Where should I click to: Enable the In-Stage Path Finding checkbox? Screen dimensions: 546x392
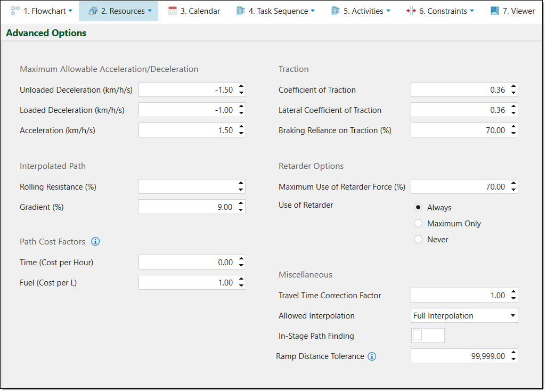coord(417,335)
